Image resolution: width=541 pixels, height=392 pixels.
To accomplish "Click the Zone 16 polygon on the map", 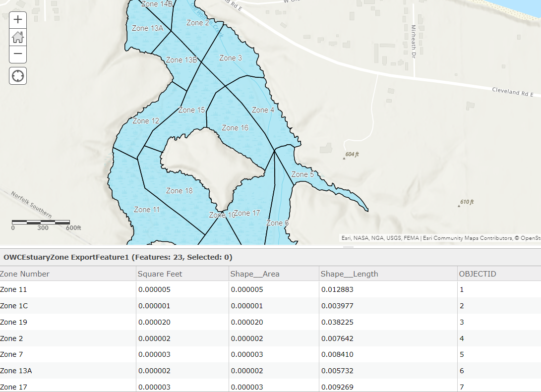I will click(x=234, y=127).
